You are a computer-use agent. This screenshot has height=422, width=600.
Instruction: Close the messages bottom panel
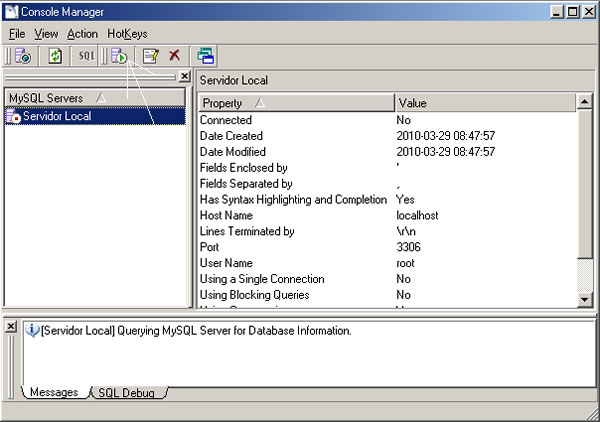(11, 326)
